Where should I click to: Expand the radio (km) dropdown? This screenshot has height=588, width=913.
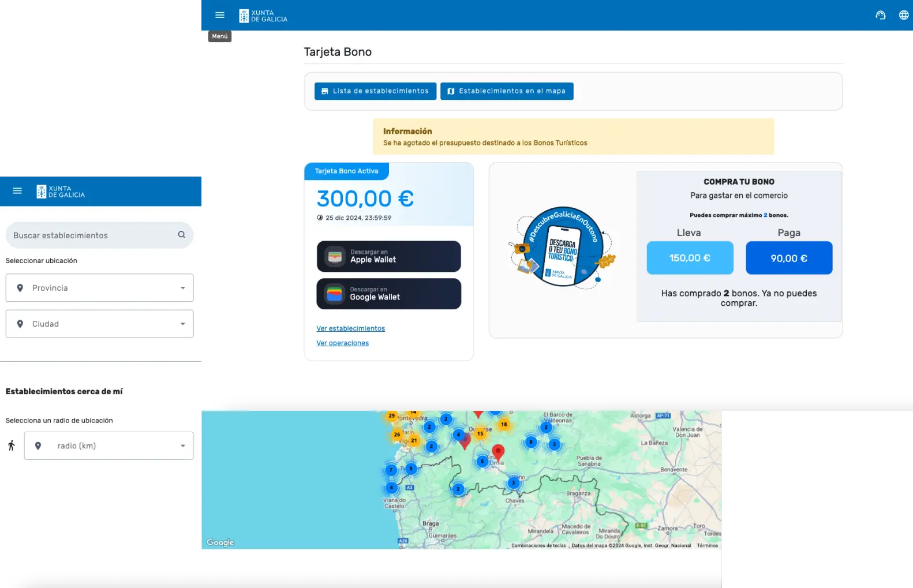click(182, 445)
